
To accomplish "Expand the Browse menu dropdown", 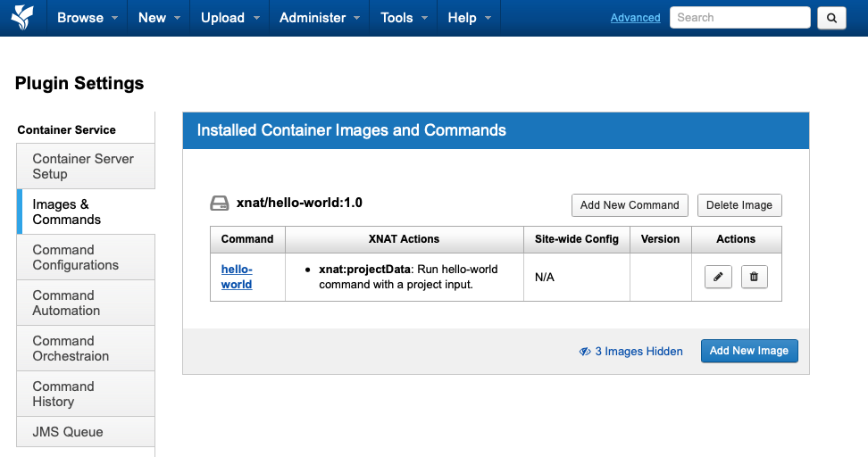I will pos(88,18).
